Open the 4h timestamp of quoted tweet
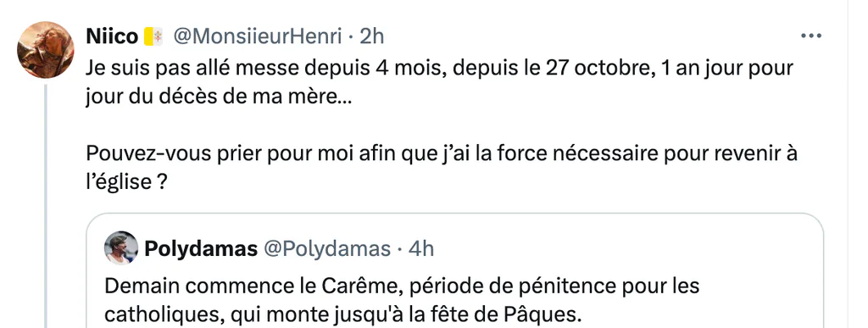 [x=420, y=249]
